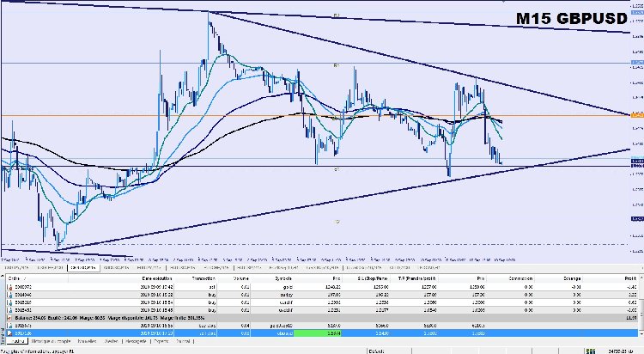Click the order icon dated 2009.09.10 15:54
The height and width of the screenshot is (354, 644).
(x=9, y=302)
